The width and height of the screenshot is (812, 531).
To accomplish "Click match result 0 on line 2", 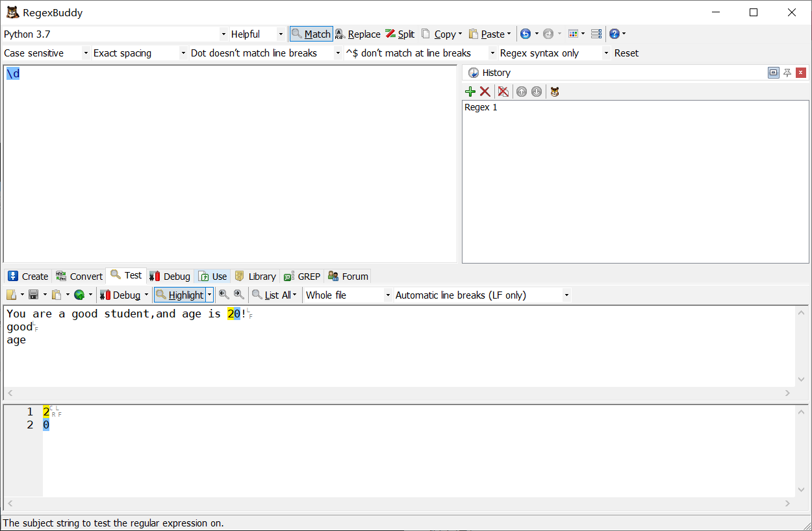I will click(x=46, y=425).
